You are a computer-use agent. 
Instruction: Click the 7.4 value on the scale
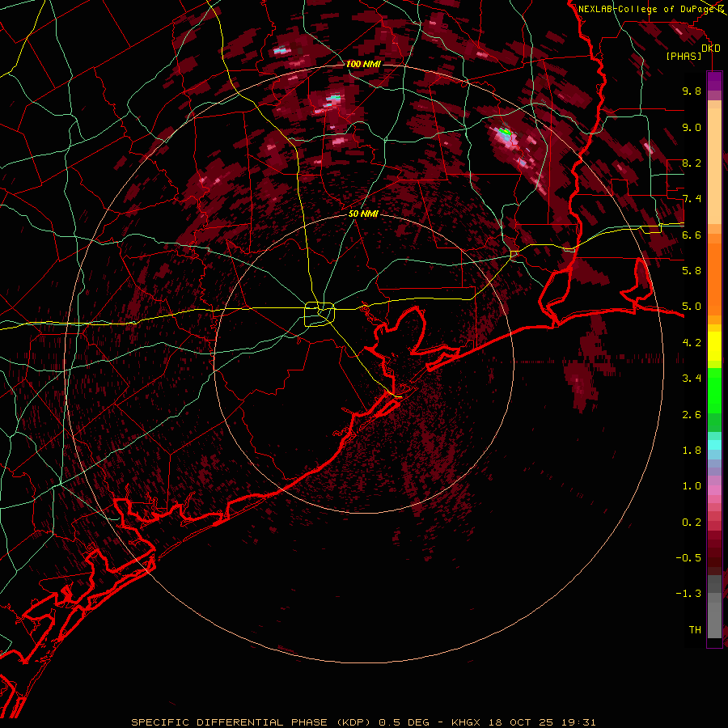692,199
